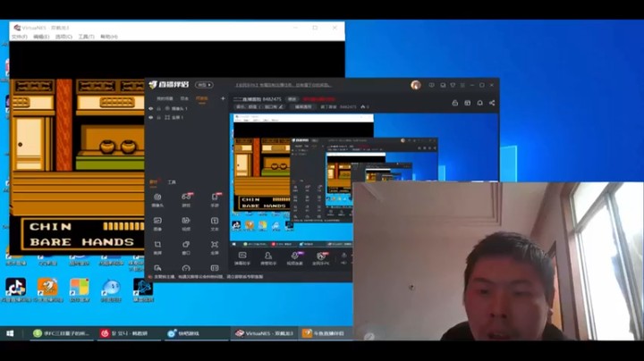Image resolution: width=644 pixels, height=361 pixels.
Task: Open the mode pill dropdown beside the logo
Action: click(204, 85)
